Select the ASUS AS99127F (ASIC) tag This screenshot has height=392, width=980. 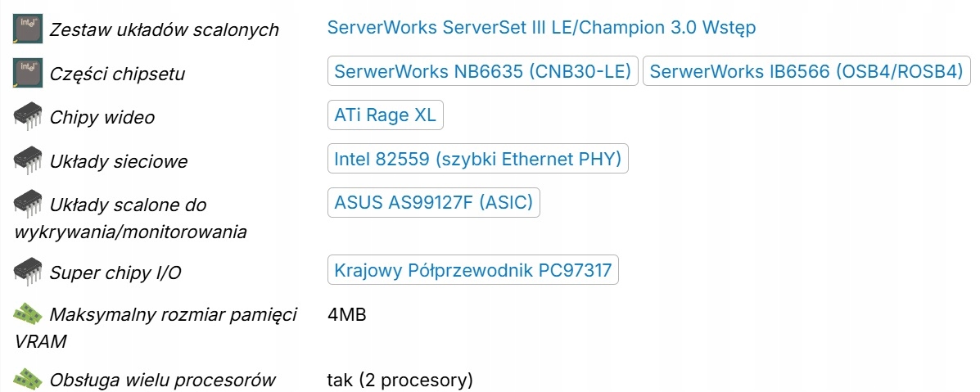[434, 202]
